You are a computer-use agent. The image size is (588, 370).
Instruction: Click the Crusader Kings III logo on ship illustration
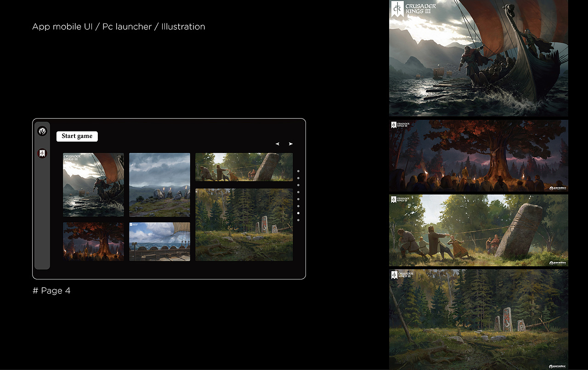[413, 9]
